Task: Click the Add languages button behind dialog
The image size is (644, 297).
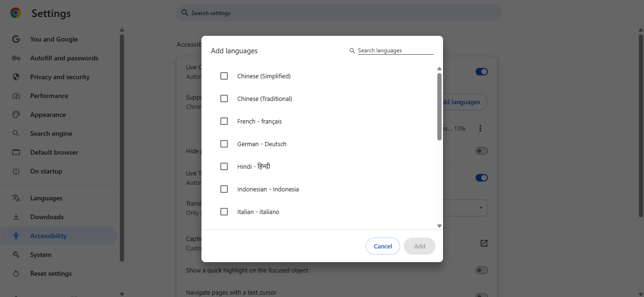Action: [x=465, y=102]
